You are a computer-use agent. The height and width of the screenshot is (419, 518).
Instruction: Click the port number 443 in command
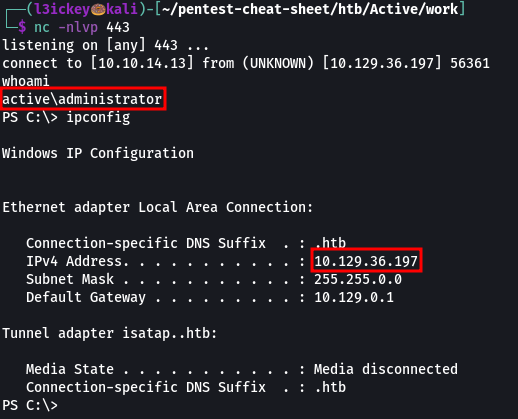tap(118, 27)
